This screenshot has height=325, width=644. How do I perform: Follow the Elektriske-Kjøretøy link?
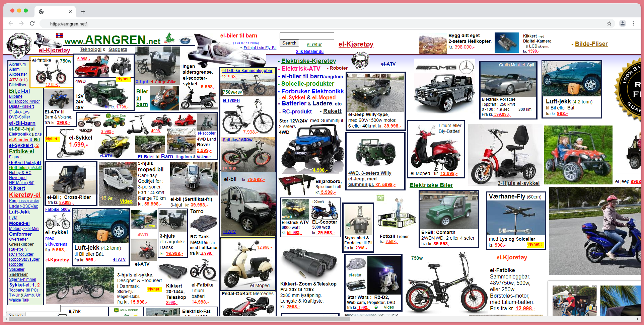pos(309,61)
